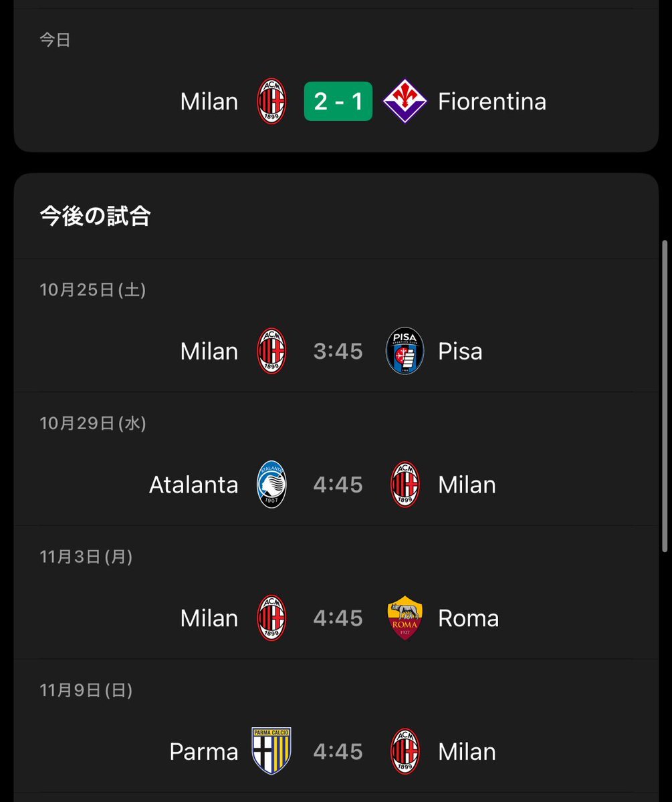Select the Pisa team name

(460, 352)
